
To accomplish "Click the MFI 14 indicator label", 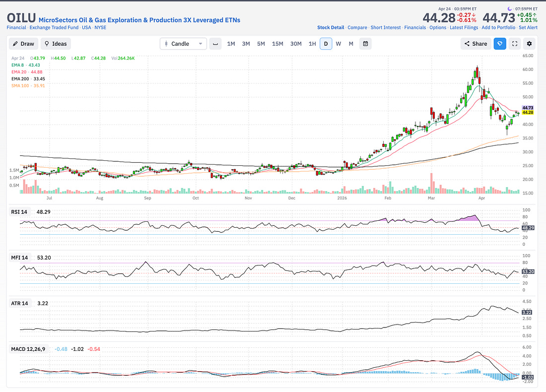I will tap(19, 258).
